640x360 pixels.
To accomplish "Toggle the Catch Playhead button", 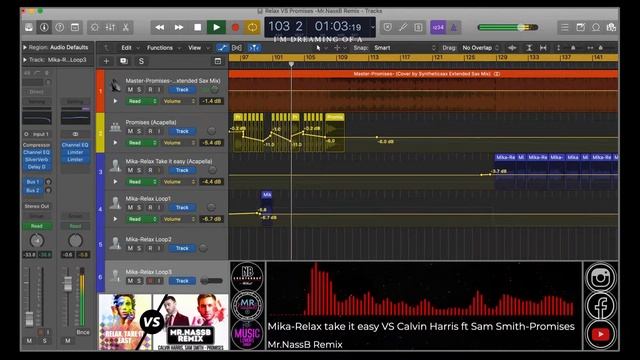I will 254,48.
